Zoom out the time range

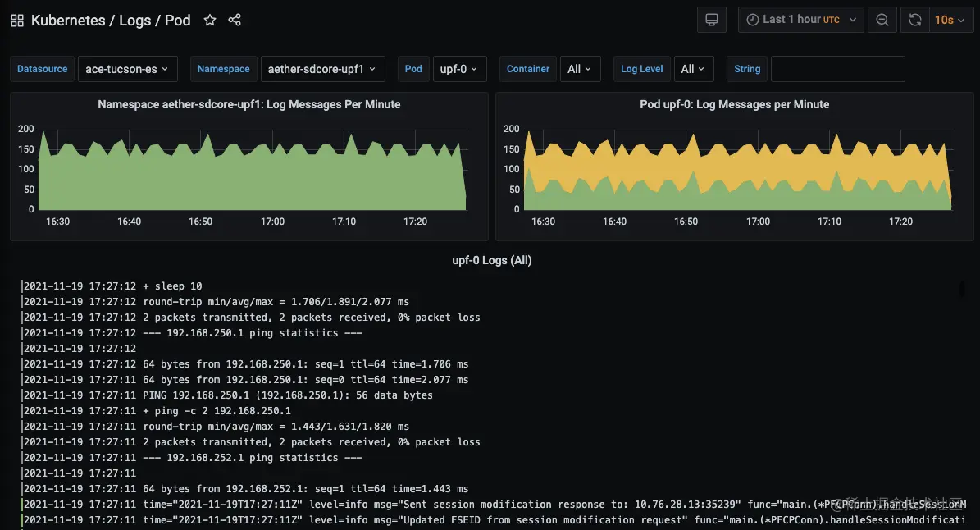click(x=882, y=20)
